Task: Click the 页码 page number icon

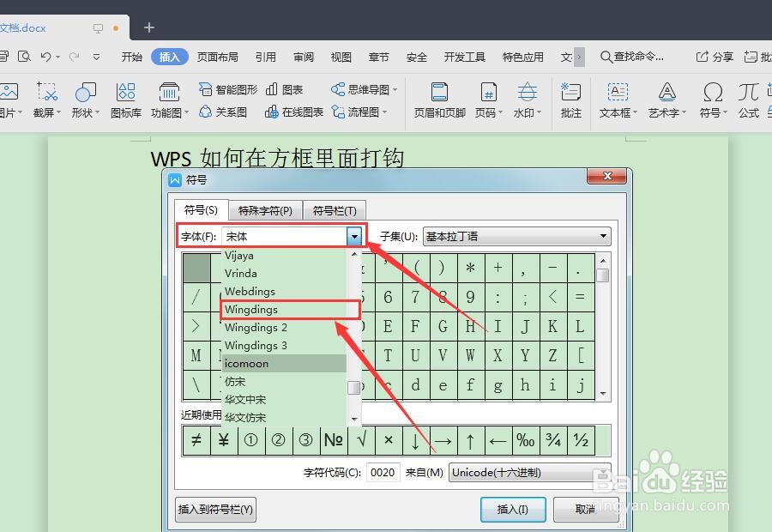Action: [488, 92]
